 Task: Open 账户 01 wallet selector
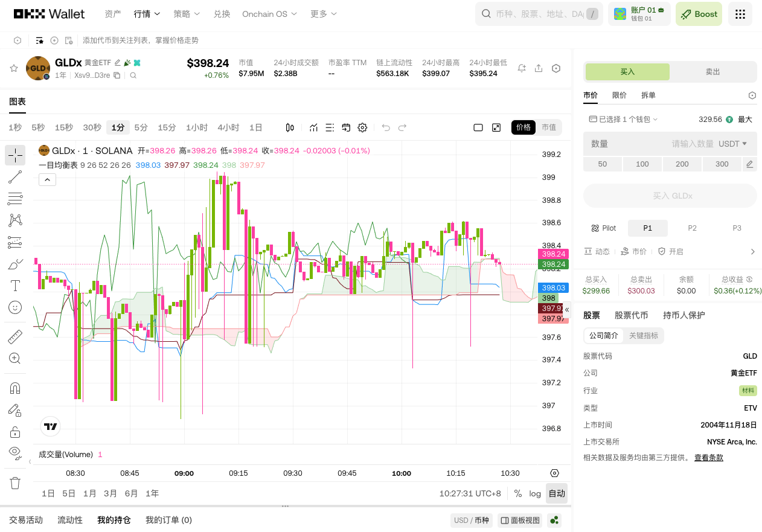pyautogui.click(x=639, y=14)
